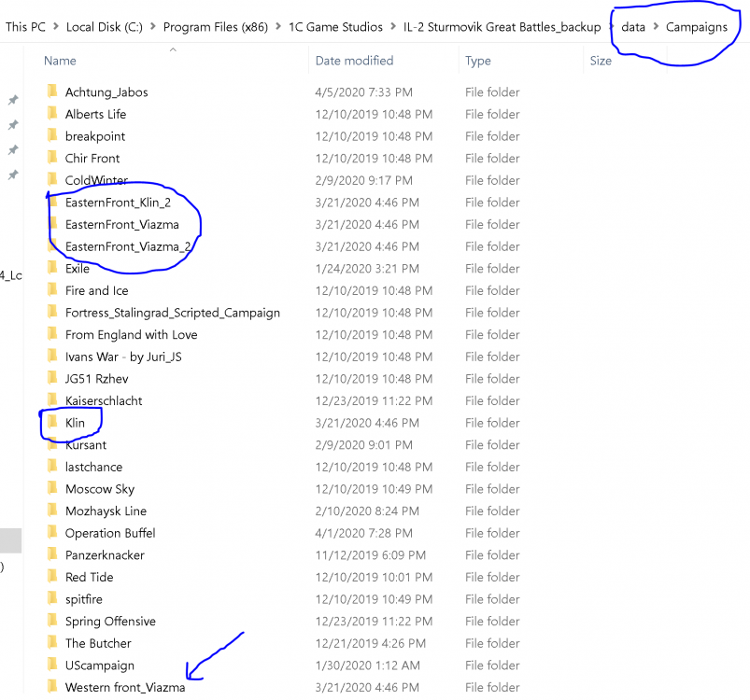The image size is (750, 700).
Task: Go to data folder breadcrumb
Action: 633,27
